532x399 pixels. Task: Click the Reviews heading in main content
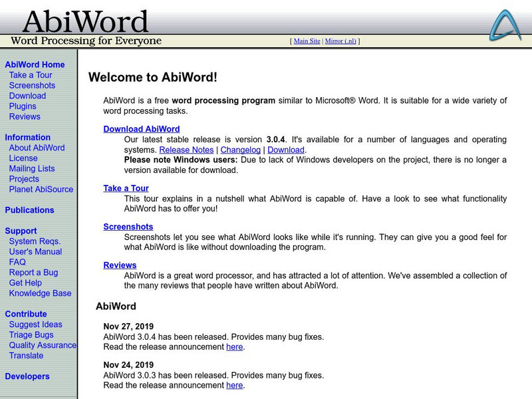tap(120, 265)
